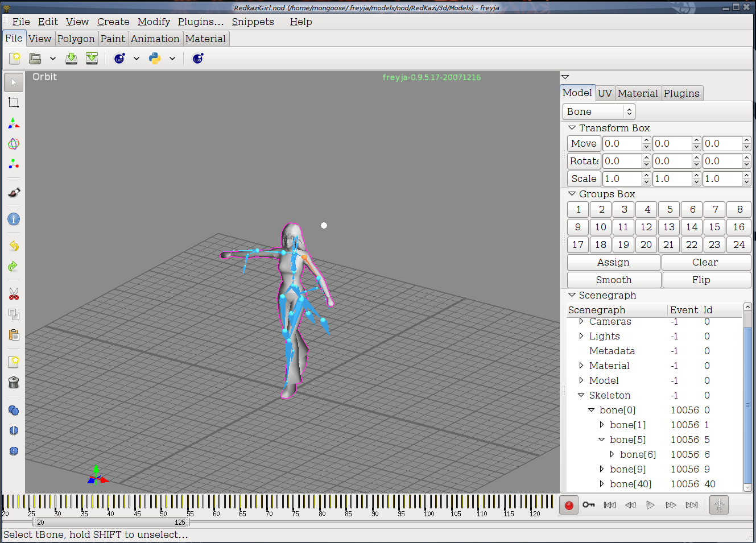This screenshot has width=756, height=543.
Task: Select the Rotate rings tool
Action: pos(14,144)
